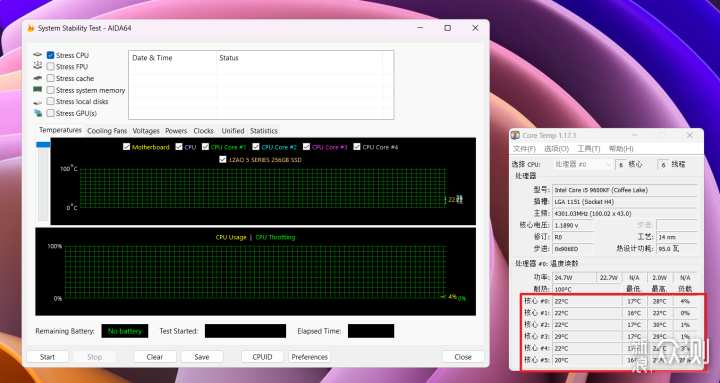Click the CPU chip icon beside Stress CPU
The image size is (720, 383).
click(x=38, y=55)
